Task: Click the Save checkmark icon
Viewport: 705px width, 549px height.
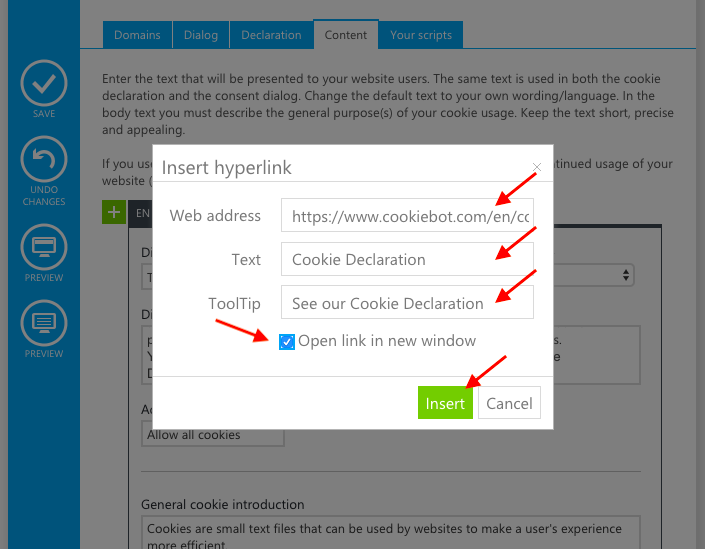Action: pos(44,83)
